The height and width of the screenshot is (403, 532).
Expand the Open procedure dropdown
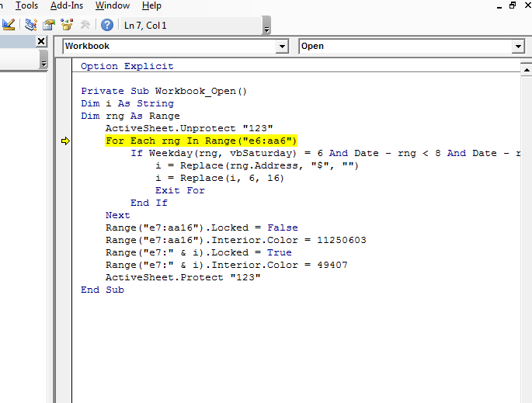pos(518,47)
